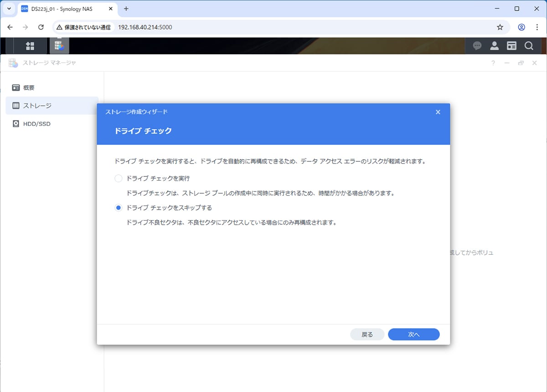Open DSM search magnifier icon

pos(529,46)
